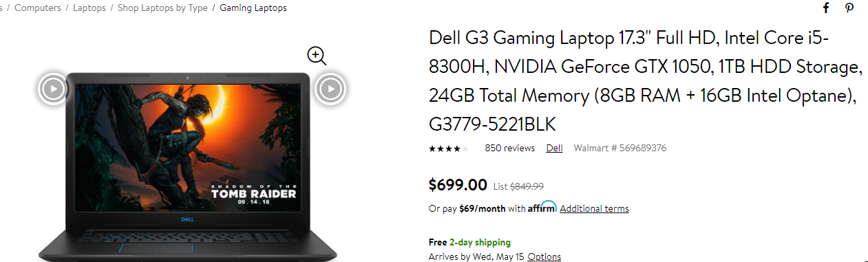This screenshot has width=868, height=262.
Task: Go to Gaming Laptops breadcrumb
Action: click(x=253, y=8)
